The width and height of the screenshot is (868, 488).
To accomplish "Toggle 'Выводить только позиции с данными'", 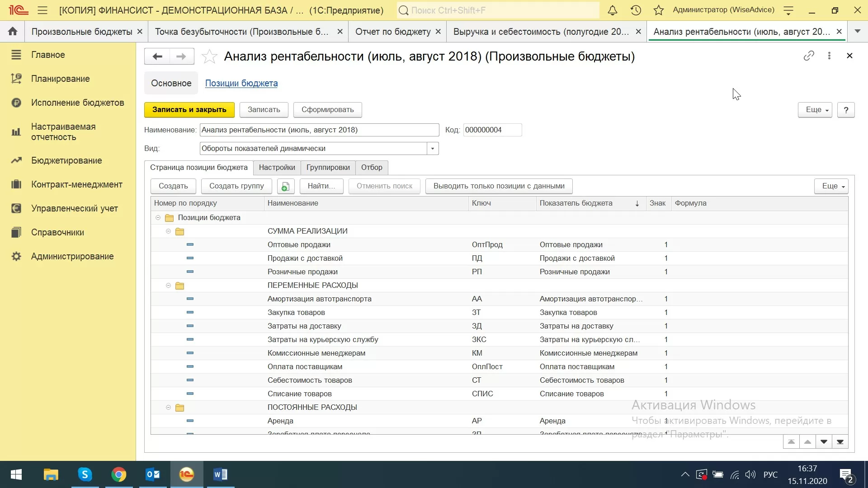I will pyautogui.click(x=499, y=186).
